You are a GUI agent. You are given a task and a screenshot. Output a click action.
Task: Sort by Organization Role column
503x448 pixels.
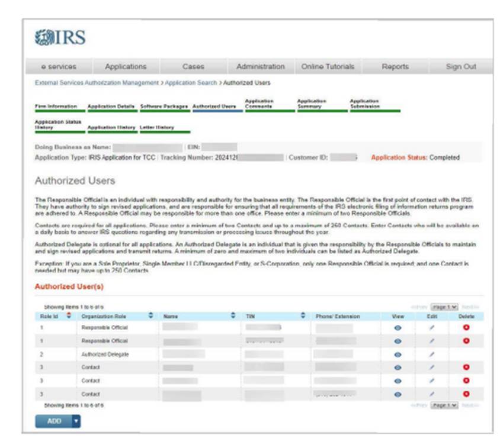coord(150,316)
